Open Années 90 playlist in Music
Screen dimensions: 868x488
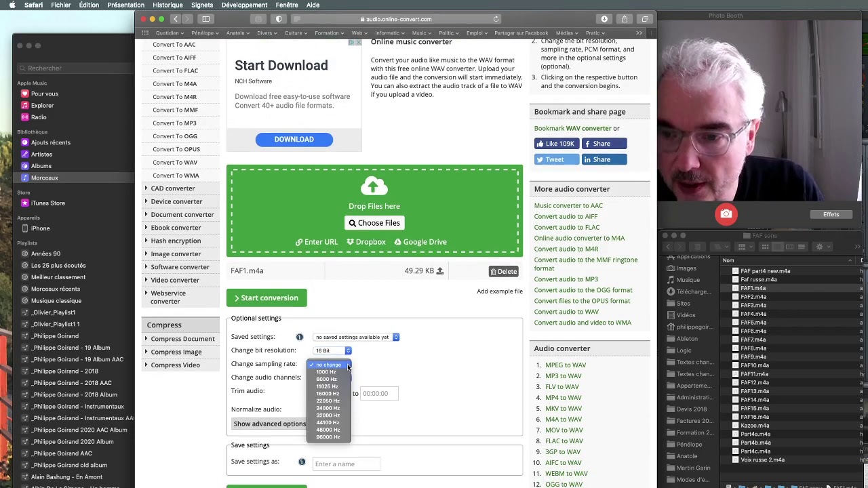pos(45,253)
